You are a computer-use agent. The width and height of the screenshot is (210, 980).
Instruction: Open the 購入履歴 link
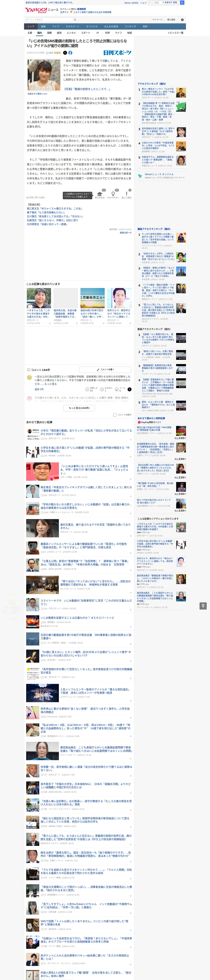point(171,20)
